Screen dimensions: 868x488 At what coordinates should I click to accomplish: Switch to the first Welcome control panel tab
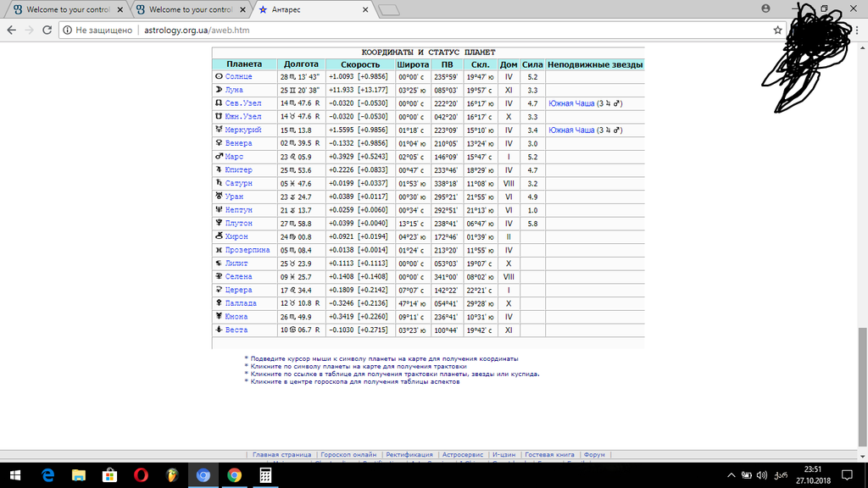64,10
